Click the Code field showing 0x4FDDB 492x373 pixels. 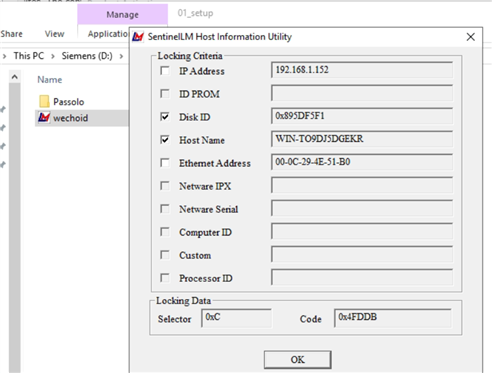click(x=393, y=318)
